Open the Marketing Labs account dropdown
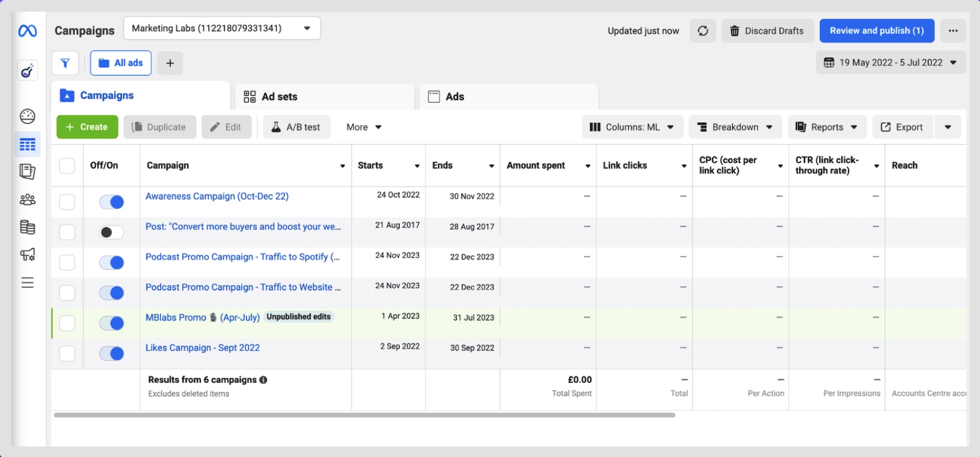The height and width of the screenshot is (457, 980). click(x=222, y=28)
